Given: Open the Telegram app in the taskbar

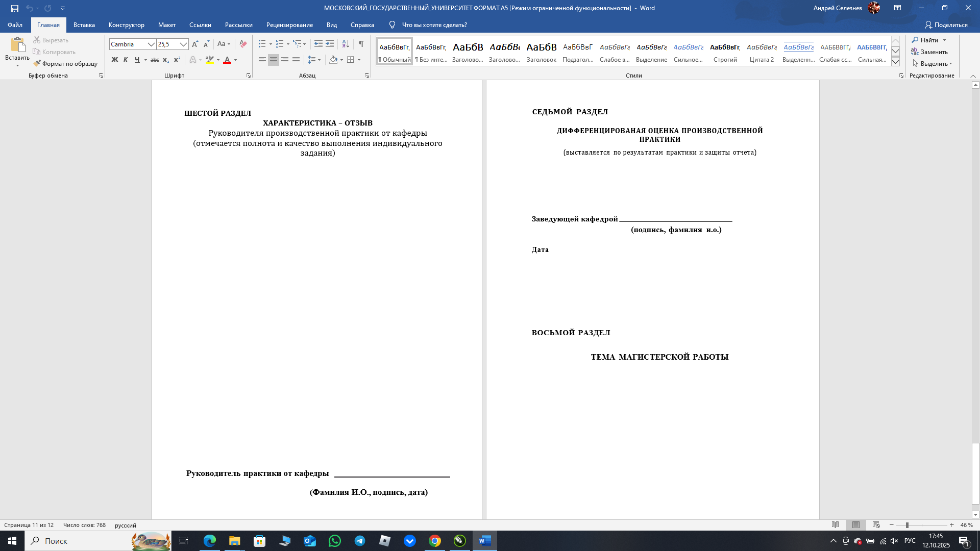Looking at the screenshot, I should [360, 541].
